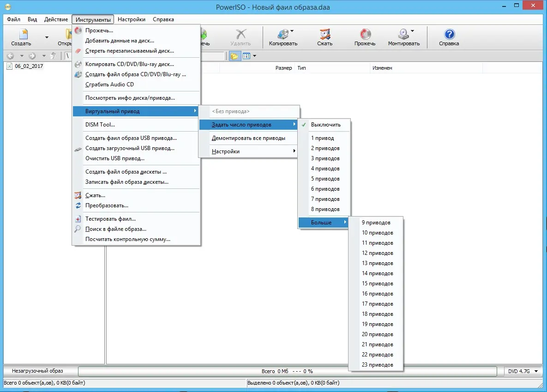Click the forward navigation arrow icon

[32, 56]
